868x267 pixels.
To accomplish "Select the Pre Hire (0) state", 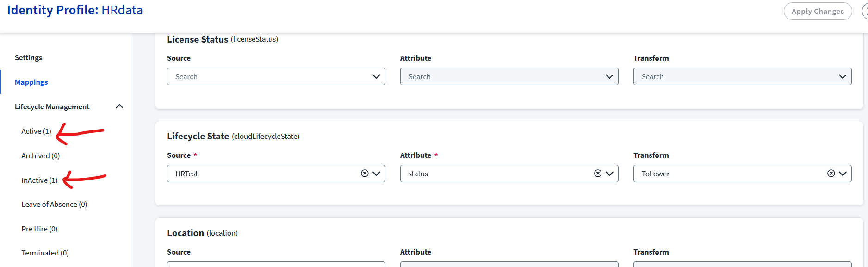I will [x=39, y=229].
